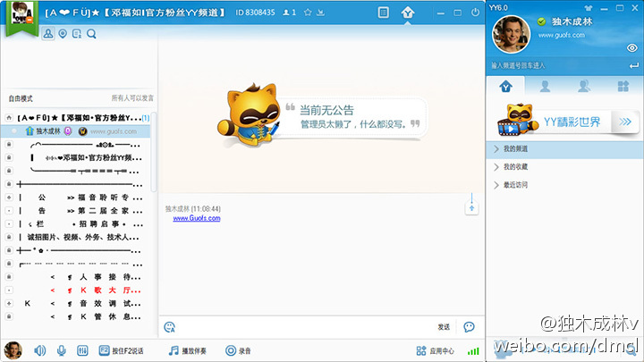The height and width of the screenshot is (362, 644).
Task: Click the double arrow on YY精彩世界 banner
Action: pos(625,122)
